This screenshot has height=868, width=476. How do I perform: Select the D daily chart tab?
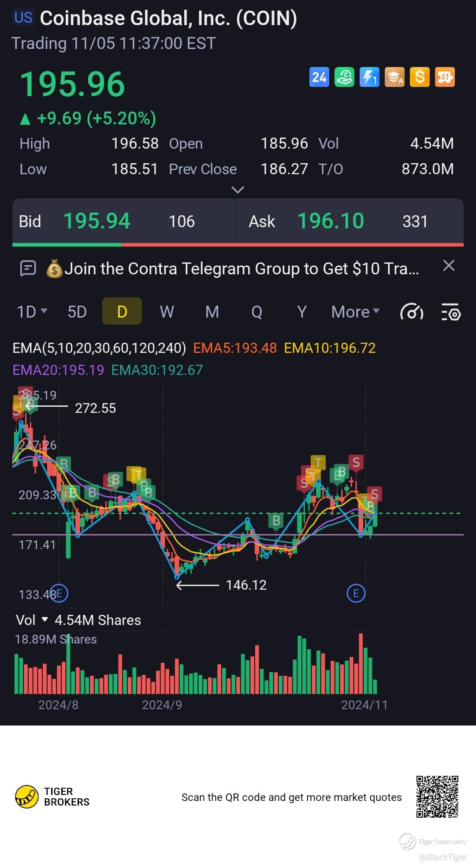122,312
